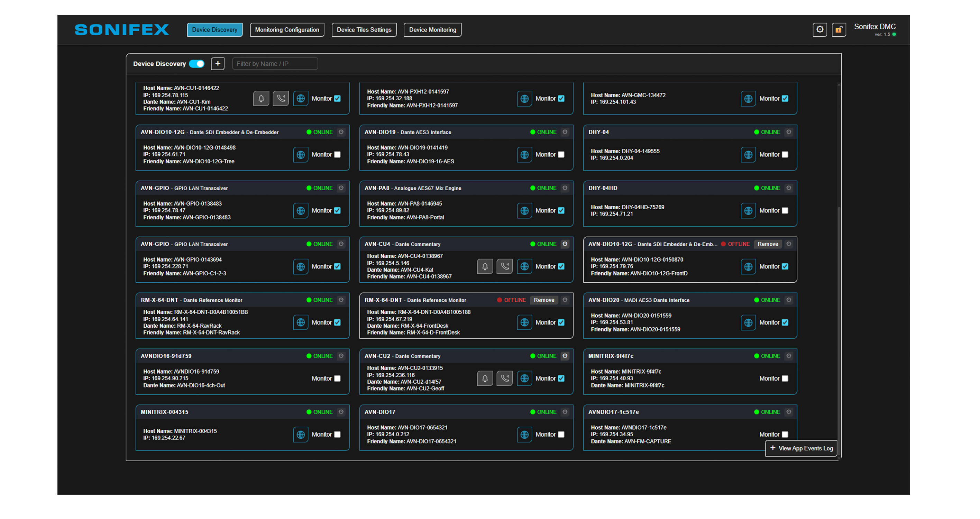Open web page of AVN-PXH12-0141597
980x519 pixels.
click(x=524, y=99)
